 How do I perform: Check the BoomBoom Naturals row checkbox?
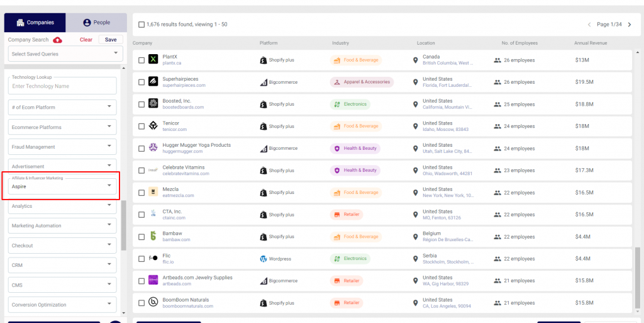pyautogui.click(x=142, y=303)
